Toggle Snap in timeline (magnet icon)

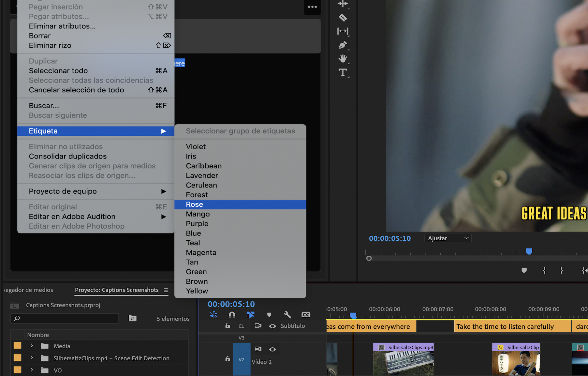(232, 315)
